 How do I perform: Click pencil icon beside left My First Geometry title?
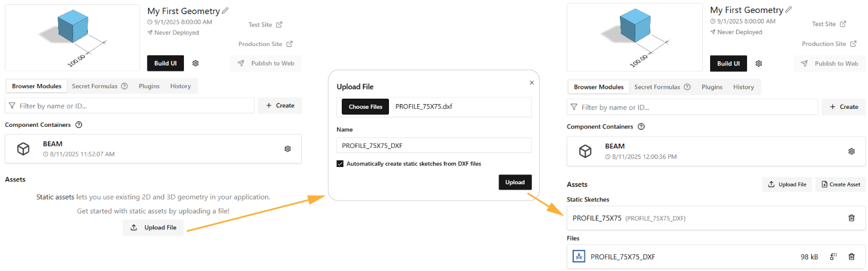coord(225,10)
